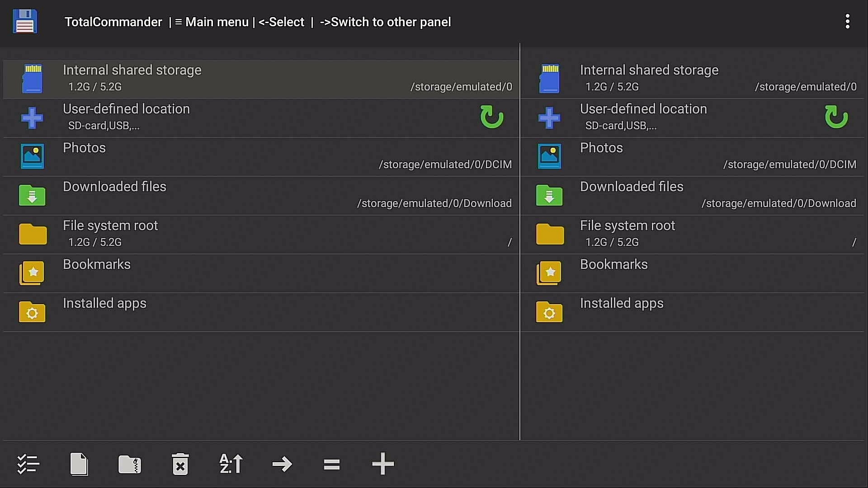Open Downloaded files in left panel
Viewport: 868px width, 488px height.
point(261,196)
